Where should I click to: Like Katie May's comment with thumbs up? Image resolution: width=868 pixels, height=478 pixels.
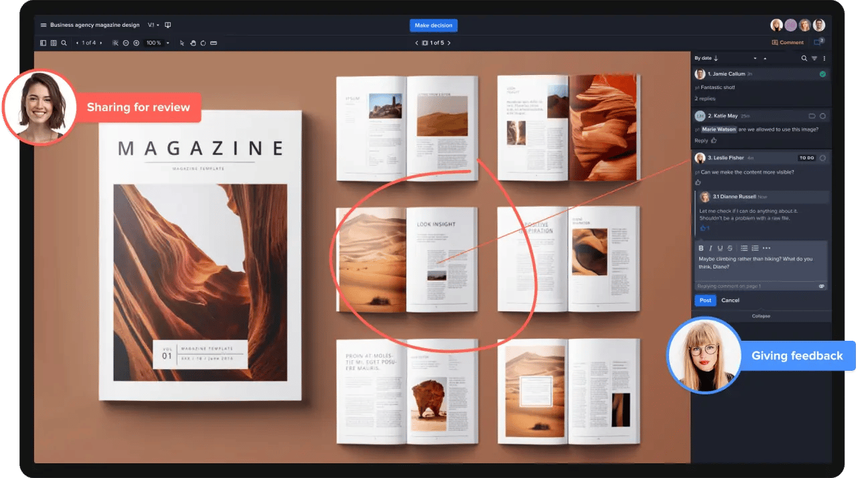(714, 141)
